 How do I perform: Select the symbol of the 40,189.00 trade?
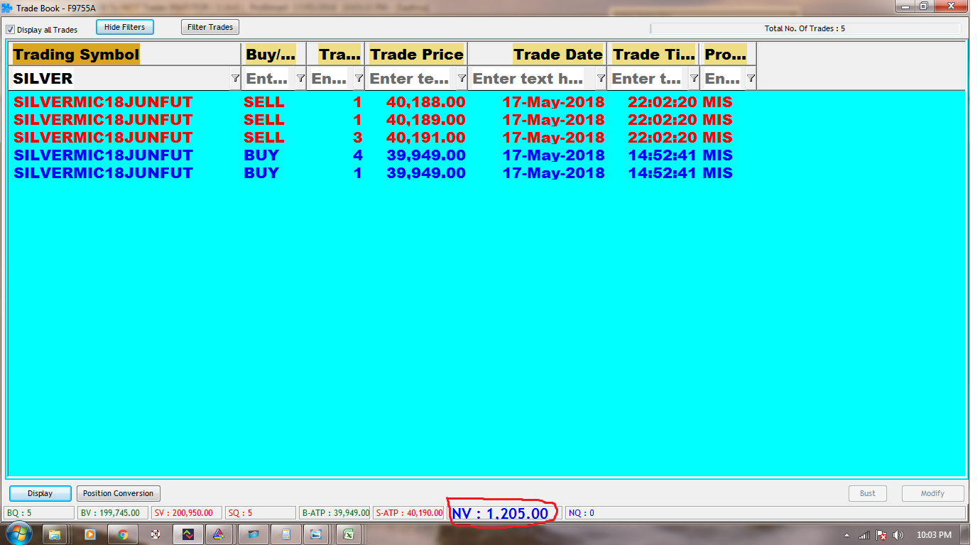(103, 120)
